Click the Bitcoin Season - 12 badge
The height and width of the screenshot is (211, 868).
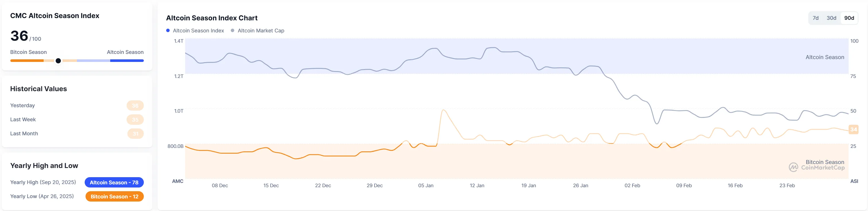tap(115, 197)
